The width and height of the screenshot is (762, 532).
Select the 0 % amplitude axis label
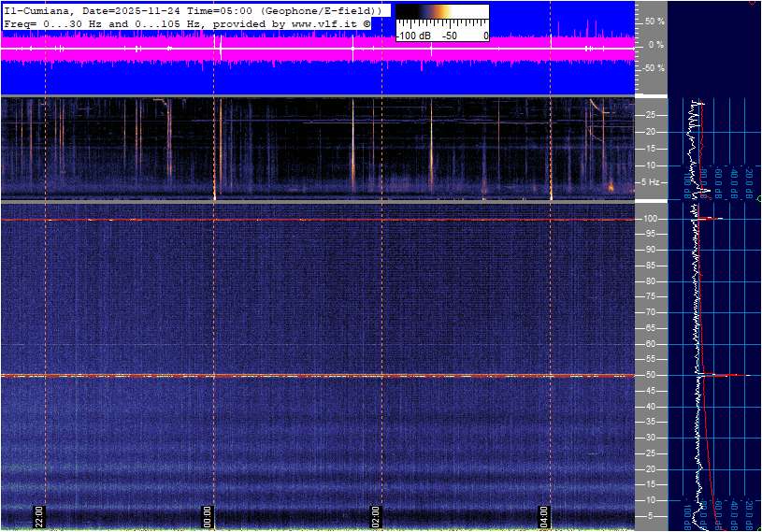tap(656, 44)
